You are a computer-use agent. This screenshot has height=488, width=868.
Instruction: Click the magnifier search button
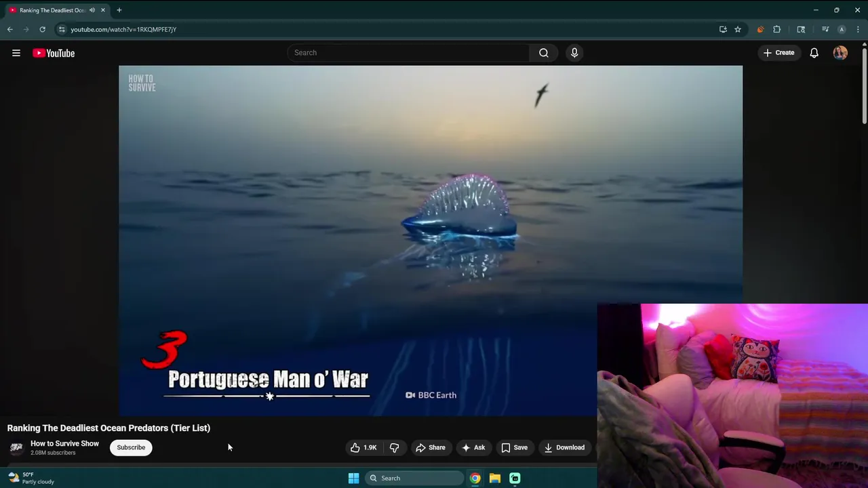(x=544, y=53)
